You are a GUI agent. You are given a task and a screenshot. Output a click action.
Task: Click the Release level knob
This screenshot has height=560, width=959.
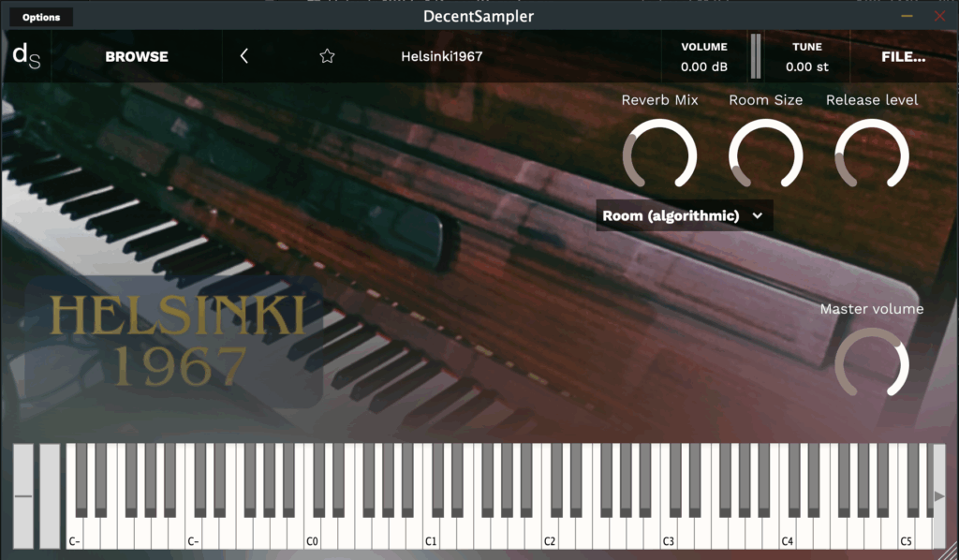pos(871,155)
